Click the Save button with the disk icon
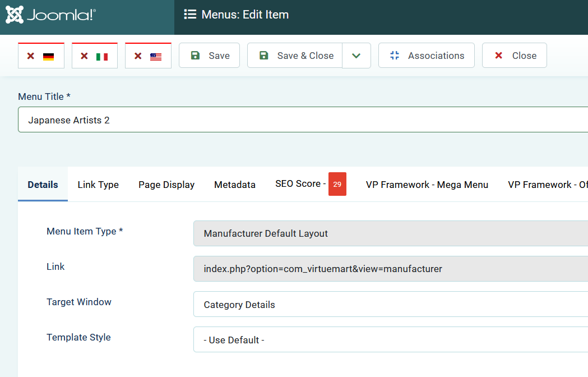Screen dimensions: 588x377 [209, 56]
